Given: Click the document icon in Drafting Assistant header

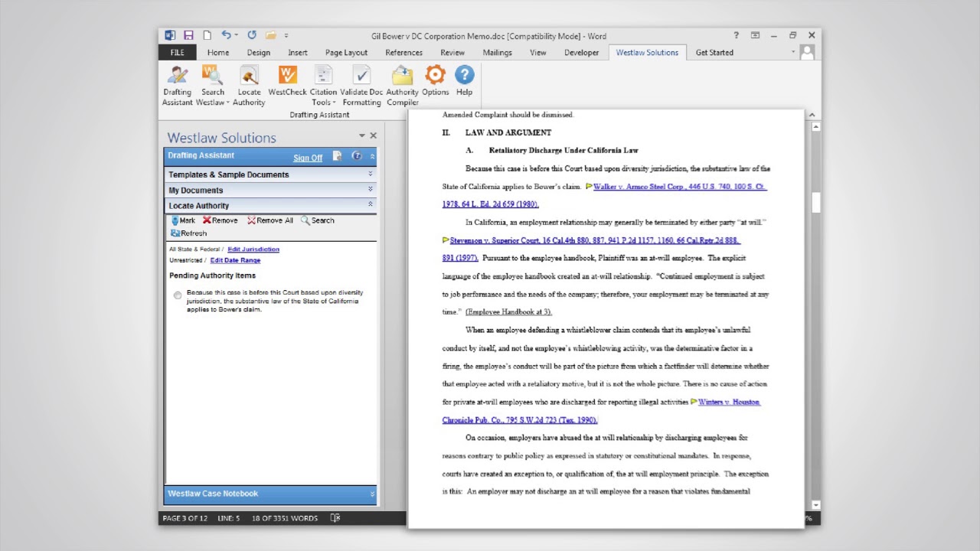Looking at the screenshot, I should click(337, 156).
